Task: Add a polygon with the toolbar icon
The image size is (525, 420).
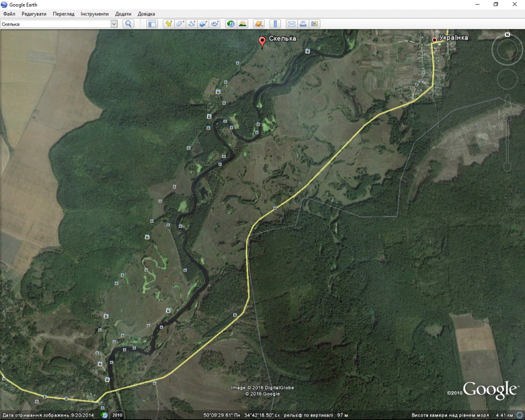Action: tap(180, 24)
